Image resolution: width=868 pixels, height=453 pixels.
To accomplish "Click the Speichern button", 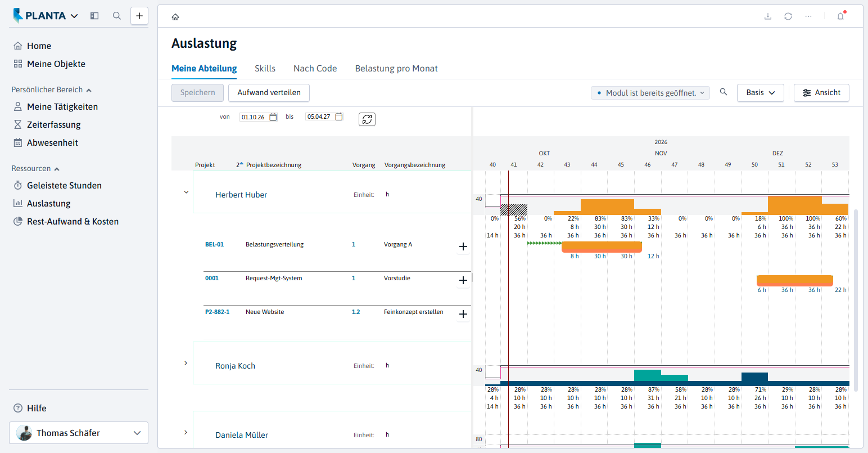I will 197,93.
